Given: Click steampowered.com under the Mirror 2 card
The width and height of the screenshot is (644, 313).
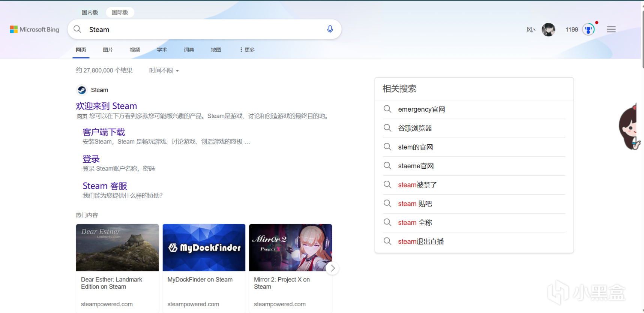Looking at the screenshot, I should 280,304.
